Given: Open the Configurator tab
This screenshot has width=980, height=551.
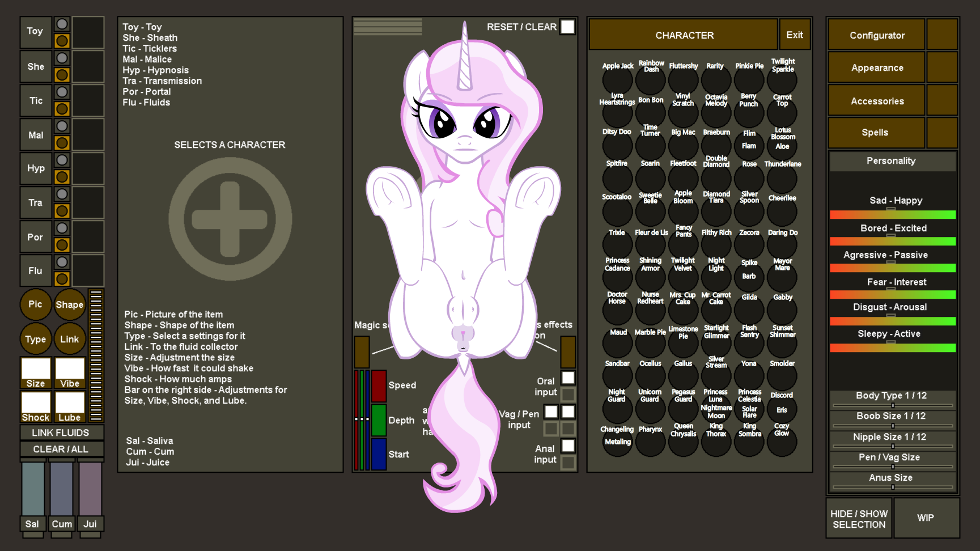Looking at the screenshot, I should tap(877, 35).
